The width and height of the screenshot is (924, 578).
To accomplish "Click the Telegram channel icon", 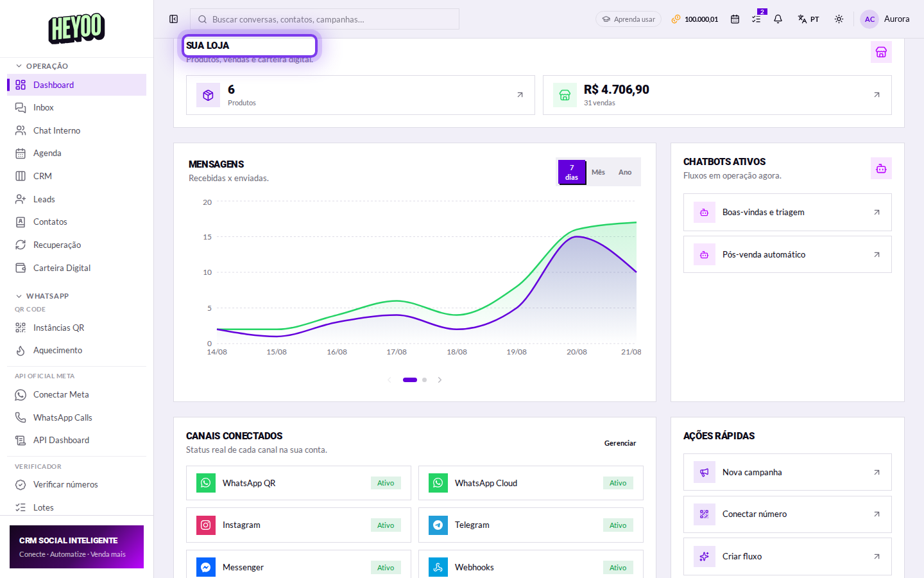I will pyautogui.click(x=438, y=525).
